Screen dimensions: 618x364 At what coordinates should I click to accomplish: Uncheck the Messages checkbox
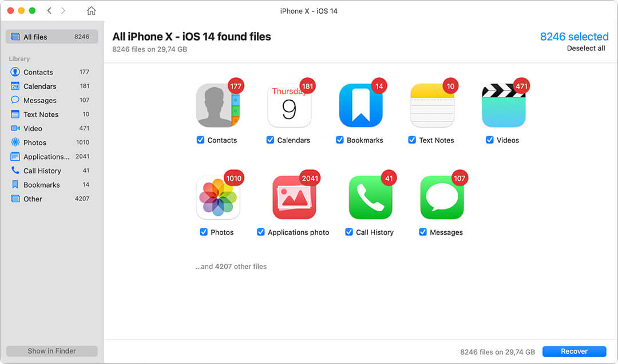[422, 232]
